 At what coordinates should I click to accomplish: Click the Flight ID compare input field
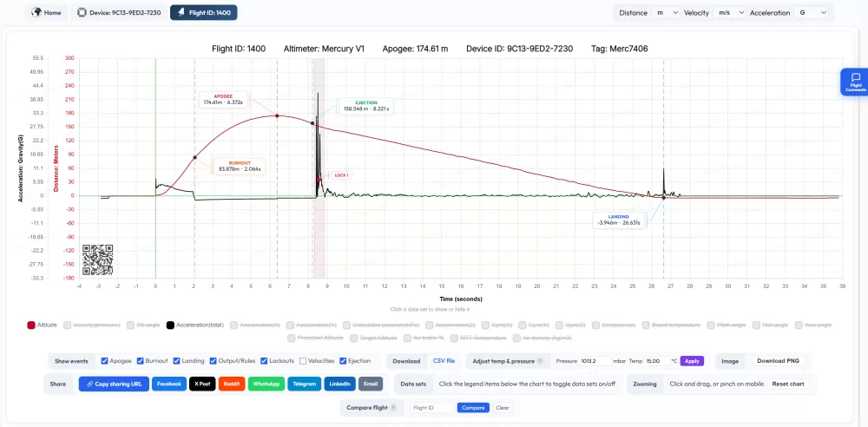tap(432, 407)
